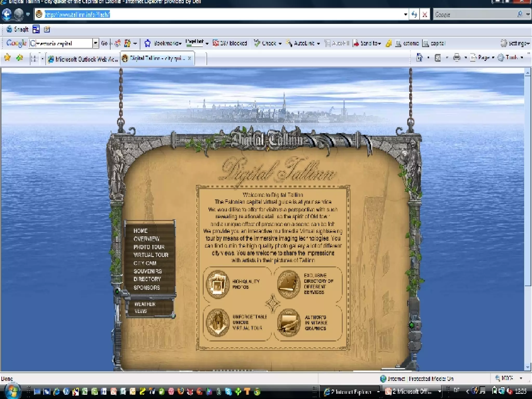Image resolution: width=532 pixels, height=399 pixels.
Task: Click the Unforgettable Virtual Tour icon
Action: (217, 323)
